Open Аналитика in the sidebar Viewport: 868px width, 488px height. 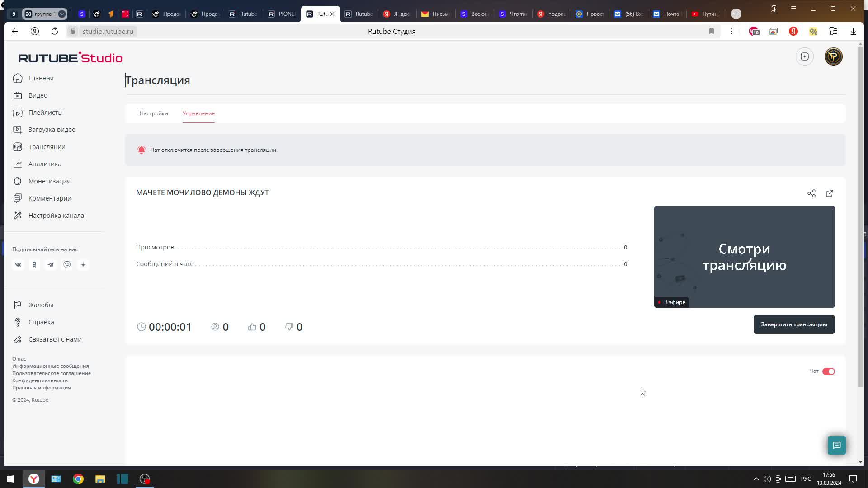[x=45, y=164]
